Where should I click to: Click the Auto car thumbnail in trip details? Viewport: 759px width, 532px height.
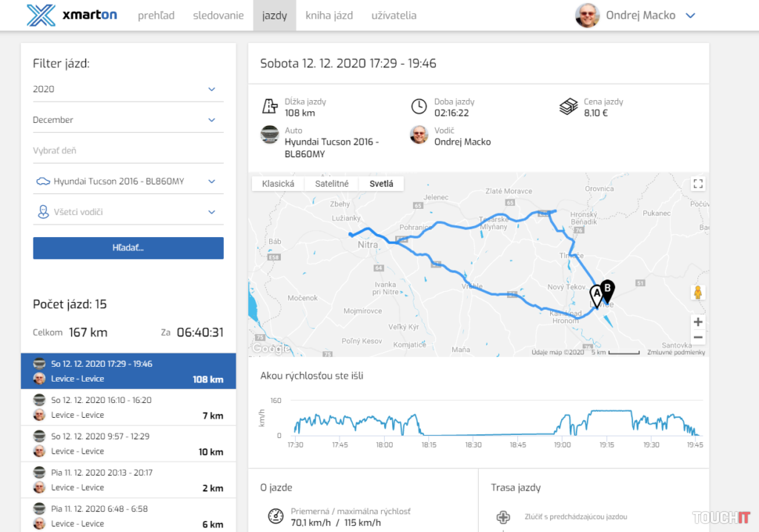point(270,135)
